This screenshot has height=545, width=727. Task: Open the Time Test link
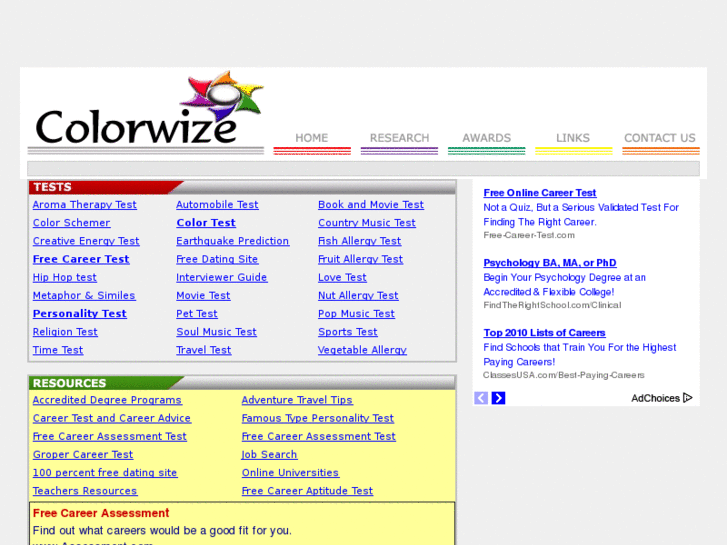tap(58, 350)
